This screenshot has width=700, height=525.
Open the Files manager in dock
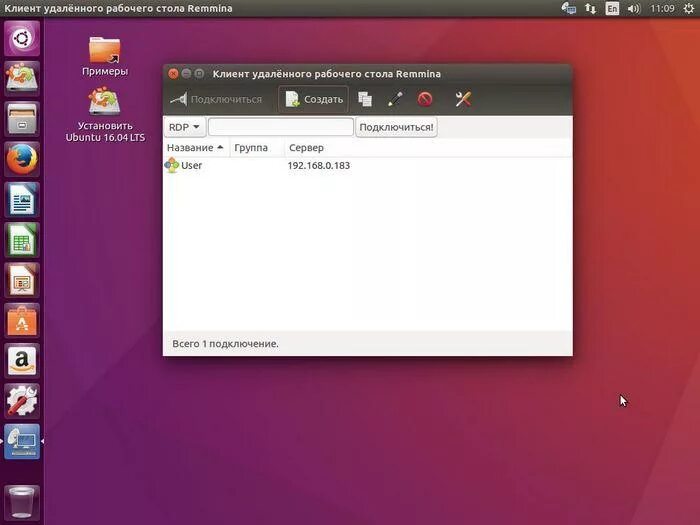[x=22, y=119]
